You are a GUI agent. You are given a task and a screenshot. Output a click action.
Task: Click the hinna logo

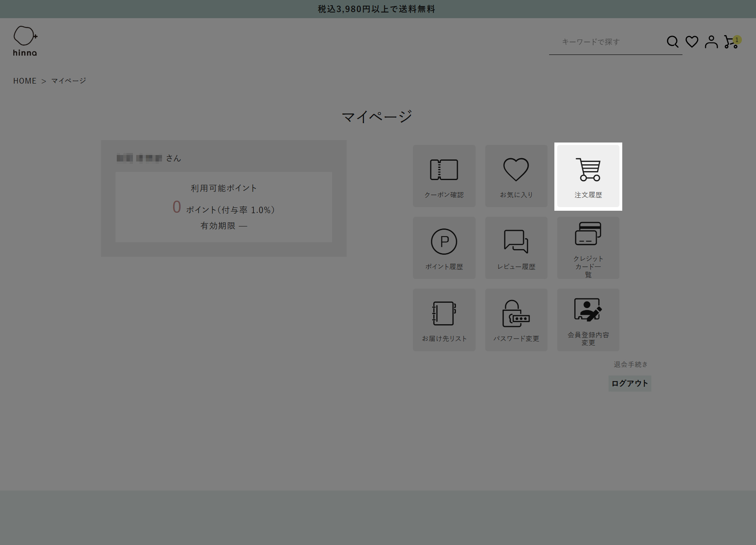pyautogui.click(x=25, y=41)
